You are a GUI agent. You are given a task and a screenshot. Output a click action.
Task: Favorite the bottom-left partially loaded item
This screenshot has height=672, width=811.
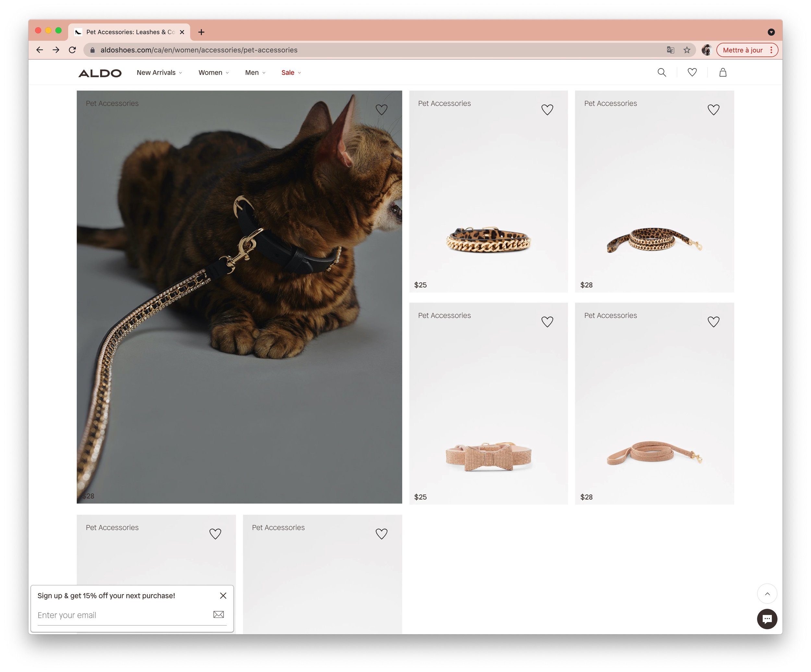pos(215,534)
